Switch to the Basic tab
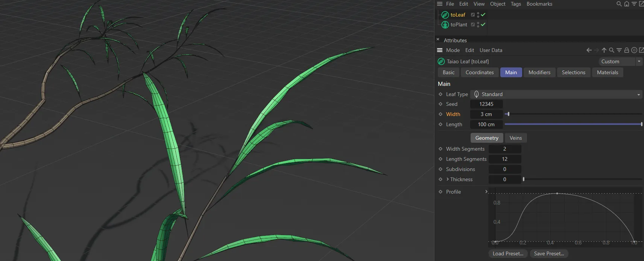The image size is (644, 261). point(448,72)
